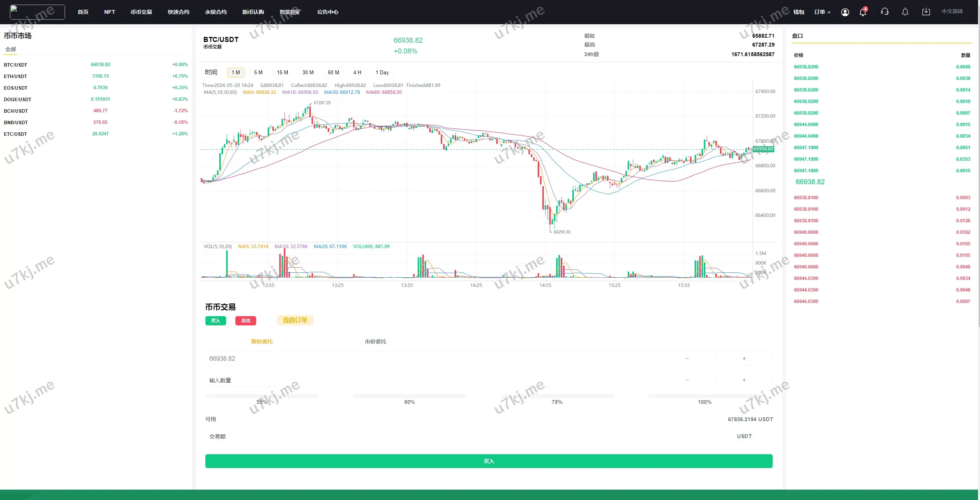Screen dimensions: 980x500
Task: Open the 中文简体 language selector
Action: (x=952, y=12)
